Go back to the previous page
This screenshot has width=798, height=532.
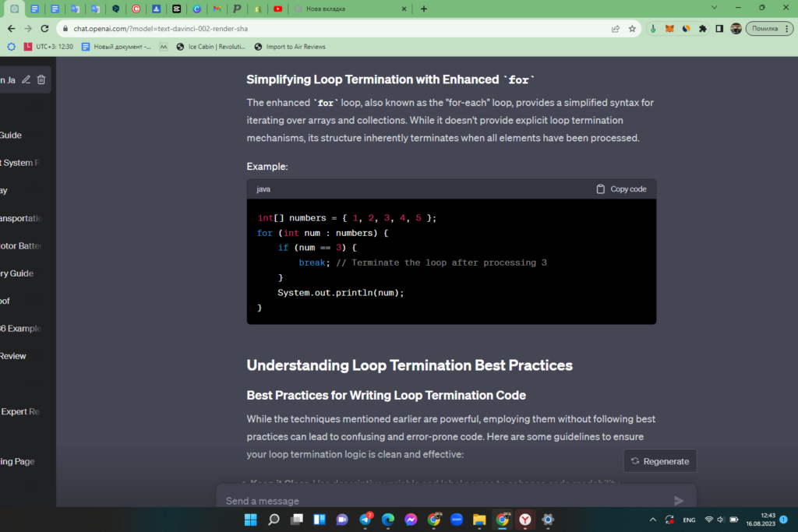pos(11,29)
